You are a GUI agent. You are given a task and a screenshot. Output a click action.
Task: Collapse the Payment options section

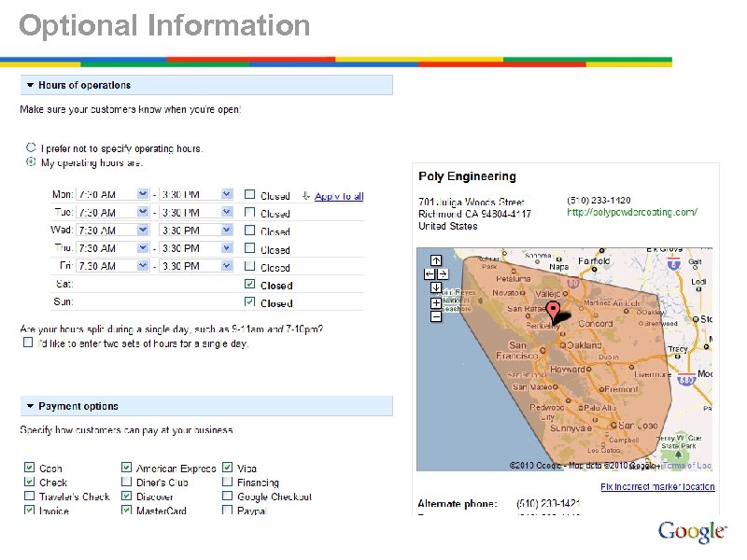[x=30, y=406]
